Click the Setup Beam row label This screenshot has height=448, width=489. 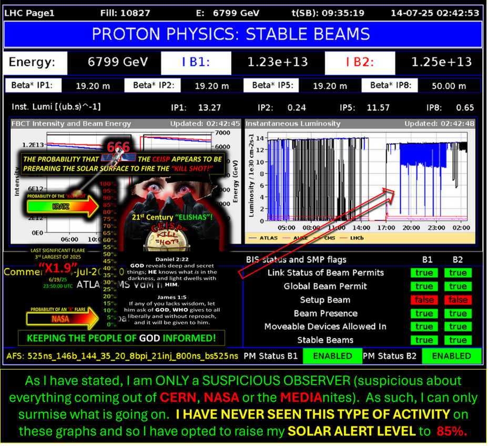(325, 300)
